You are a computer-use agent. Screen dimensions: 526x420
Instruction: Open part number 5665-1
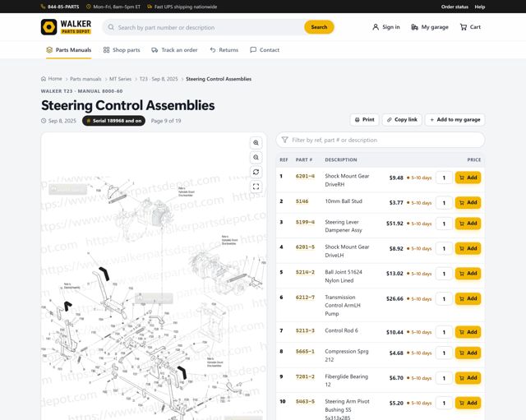pos(305,351)
